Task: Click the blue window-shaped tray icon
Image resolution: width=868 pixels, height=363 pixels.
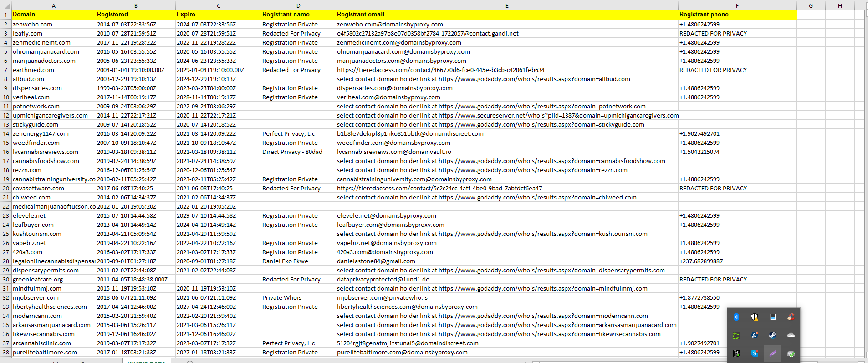Action: pos(773,317)
